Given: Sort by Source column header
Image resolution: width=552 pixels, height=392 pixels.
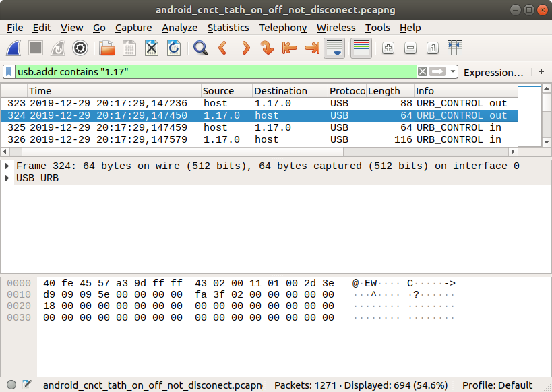Looking at the screenshot, I should coord(226,91).
